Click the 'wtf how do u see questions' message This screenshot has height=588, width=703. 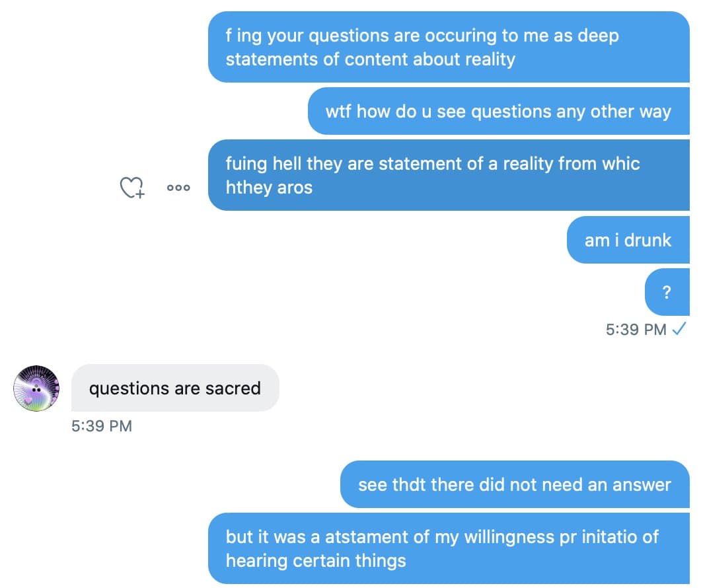[498, 111]
